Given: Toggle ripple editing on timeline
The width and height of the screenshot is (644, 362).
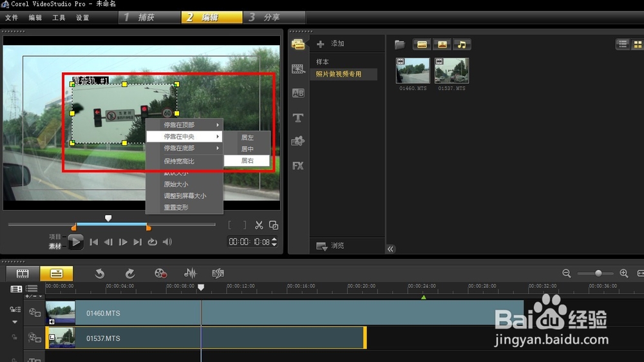Looking at the screenshot, I should point(15,309).
